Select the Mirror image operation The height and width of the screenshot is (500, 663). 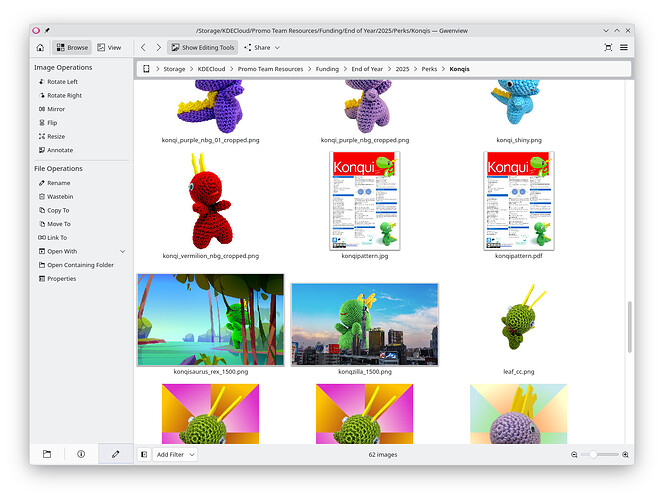[x=55, y=109]
